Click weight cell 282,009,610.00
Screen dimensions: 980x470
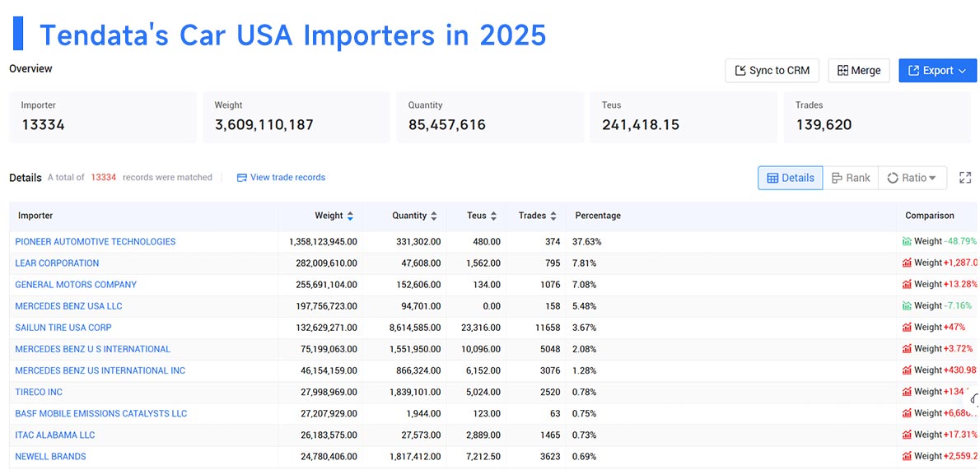[326, 263]
